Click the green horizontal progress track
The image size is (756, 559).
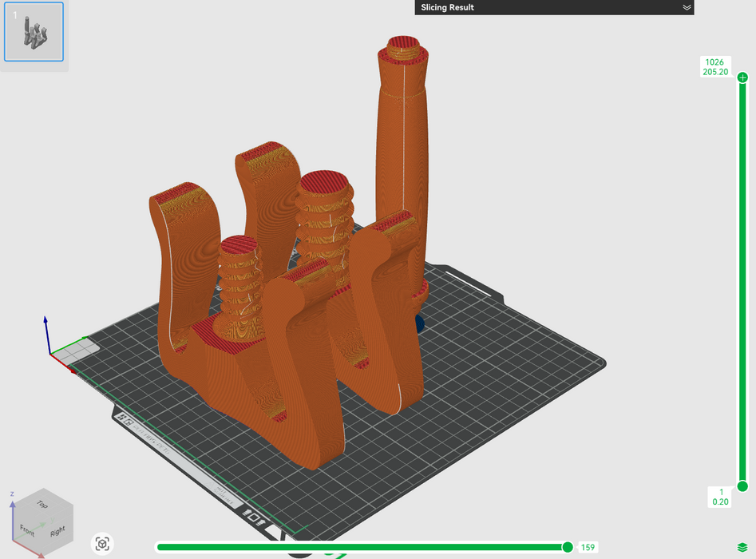pyautogui.click(x=359, y=547)
